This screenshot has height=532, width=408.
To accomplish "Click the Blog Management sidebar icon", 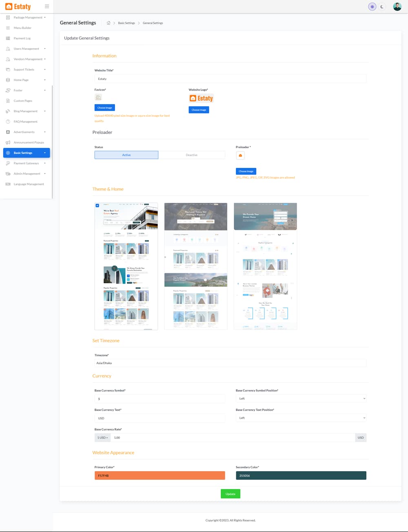I will click(8, 111).
